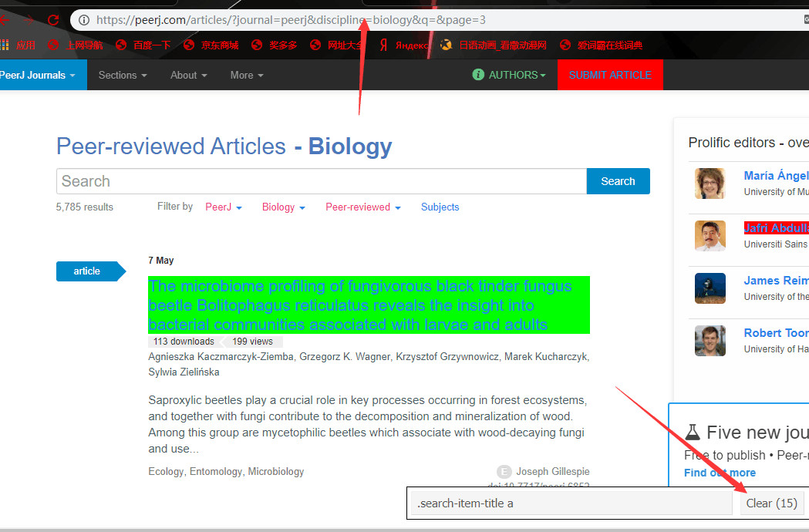Click María Ángel editor photo
The width and height of the screenshot is (809, 532).
pyautogui.click(x=710, y=184)
